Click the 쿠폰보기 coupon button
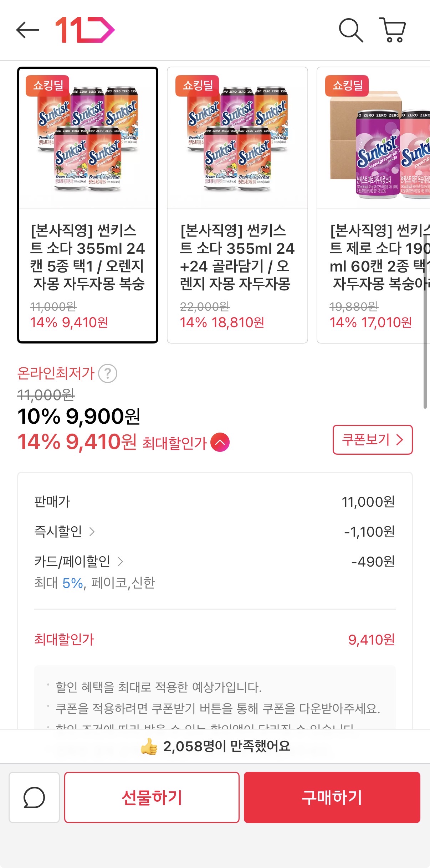This screenshot has height=868, width=430. click(372, 440)
